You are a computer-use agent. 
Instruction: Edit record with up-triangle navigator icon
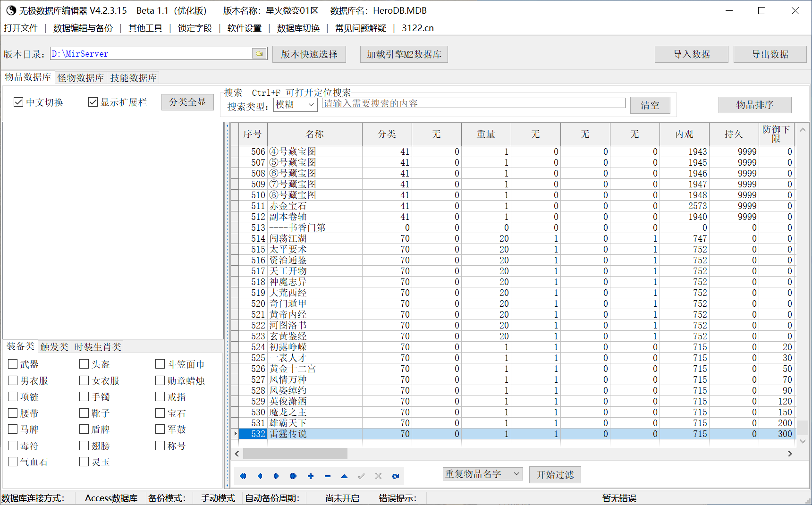[x=345, y=476]
